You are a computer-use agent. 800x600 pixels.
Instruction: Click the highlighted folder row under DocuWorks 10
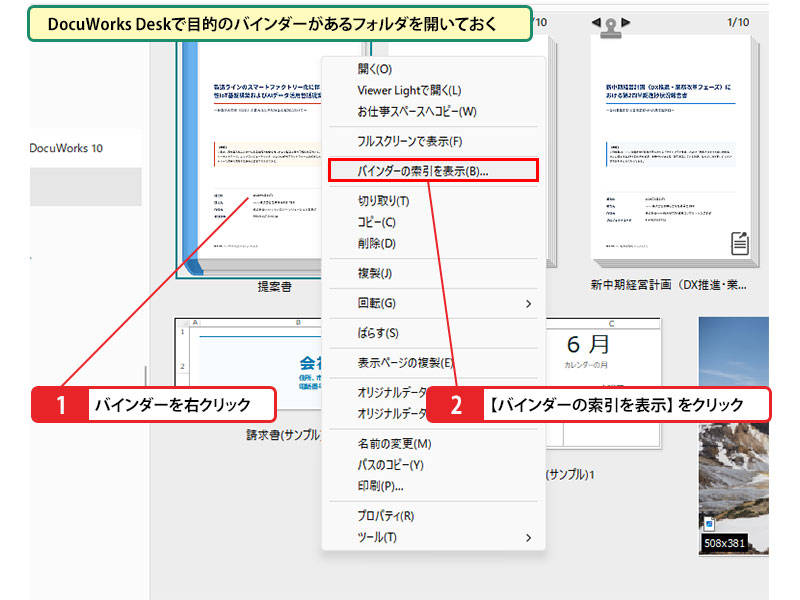pyautogui.click(x=86, y=187)
